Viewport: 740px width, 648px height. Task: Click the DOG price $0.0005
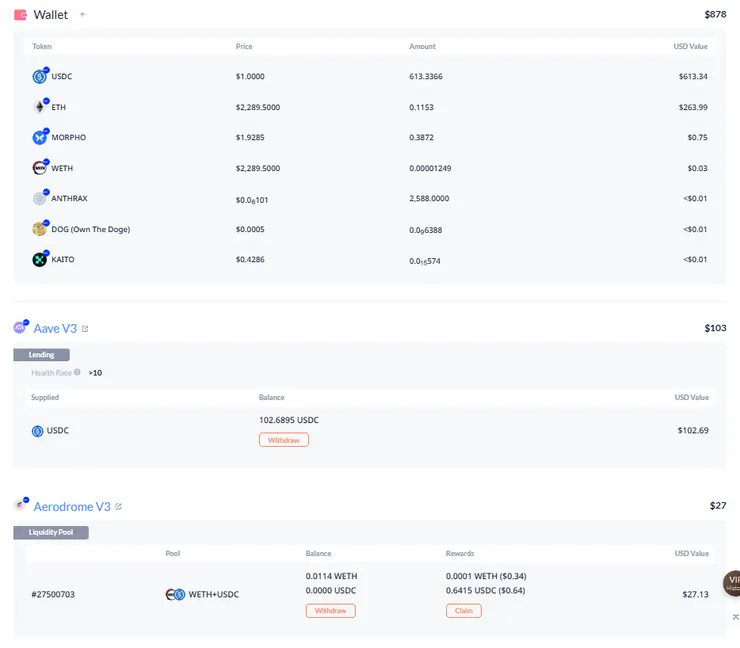[x=250, y=229]
